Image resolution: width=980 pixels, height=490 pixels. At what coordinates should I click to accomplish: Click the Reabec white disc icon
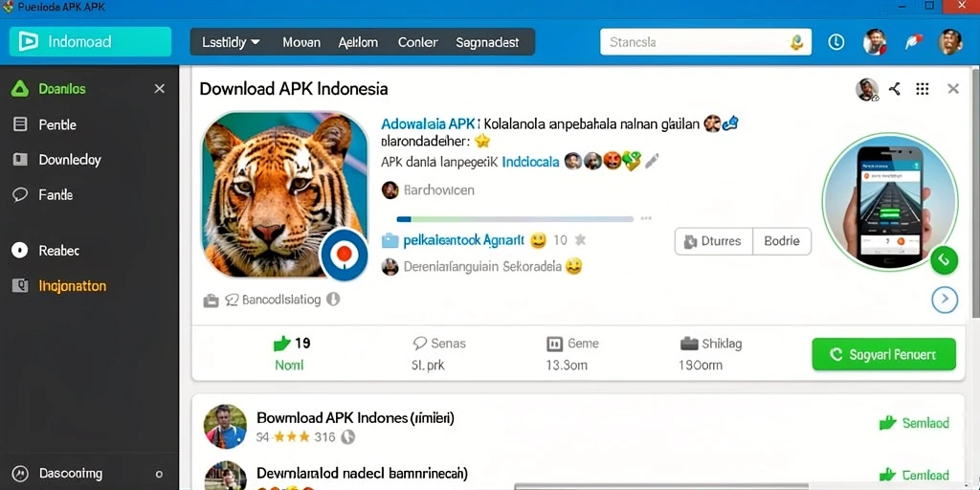20,250
